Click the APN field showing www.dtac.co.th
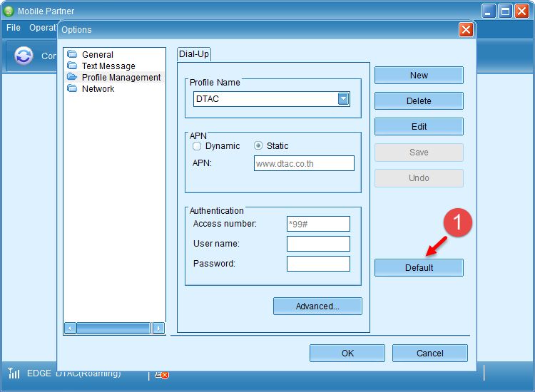 point(304,163)
